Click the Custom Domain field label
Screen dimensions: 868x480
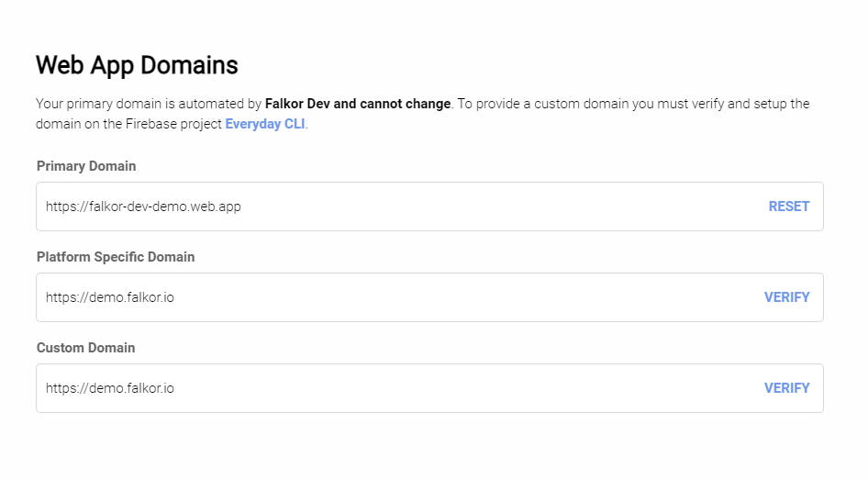point(85,348)
